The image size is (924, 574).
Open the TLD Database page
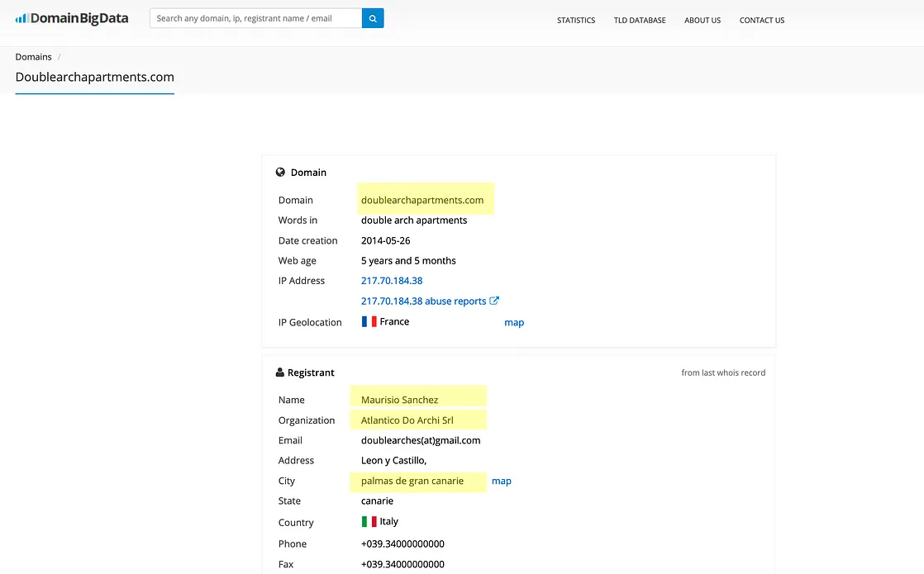tap(640, 20)
